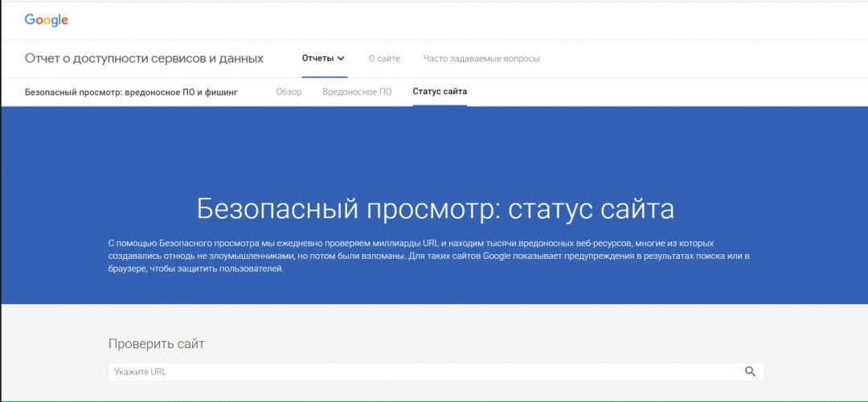Switch to the Обзор tab

coord(289,92)
